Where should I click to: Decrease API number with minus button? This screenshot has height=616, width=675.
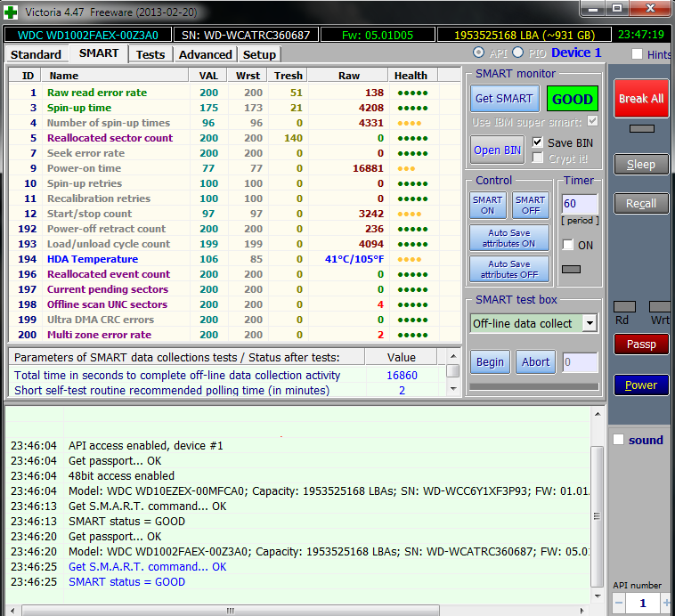[619, 603]
